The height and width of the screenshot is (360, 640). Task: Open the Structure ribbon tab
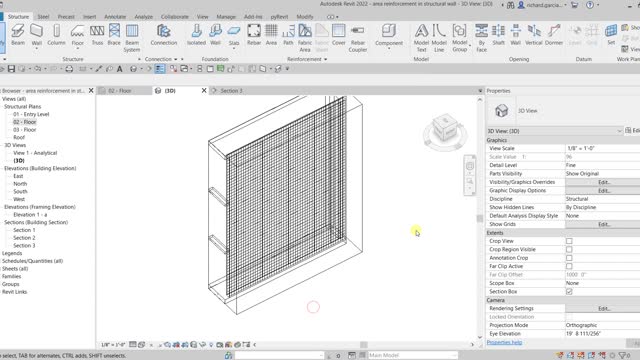18,17
